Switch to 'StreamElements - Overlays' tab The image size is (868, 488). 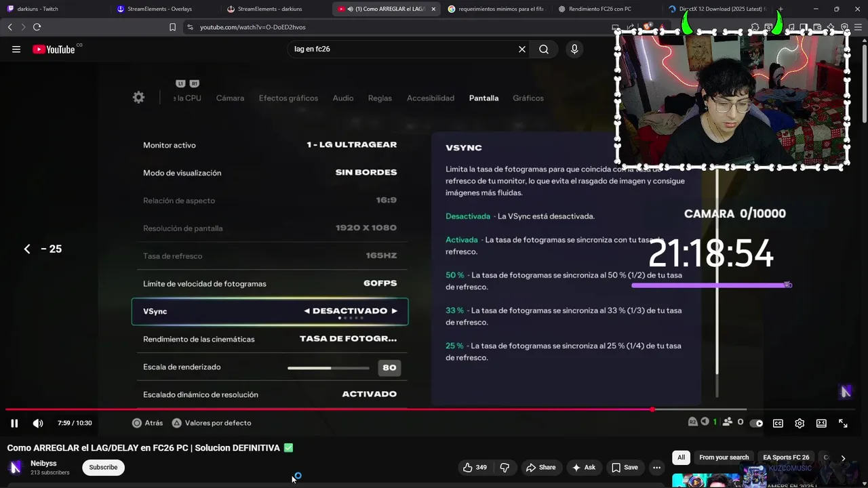165,9
